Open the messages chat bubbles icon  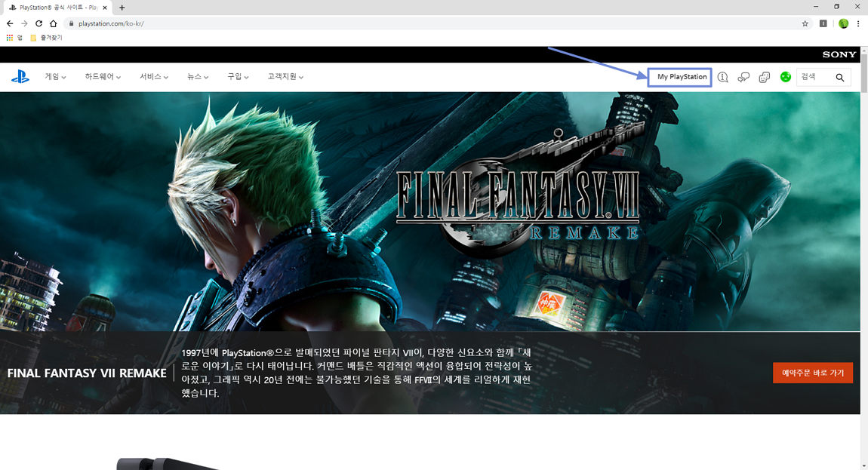click(x=743, y=77)
